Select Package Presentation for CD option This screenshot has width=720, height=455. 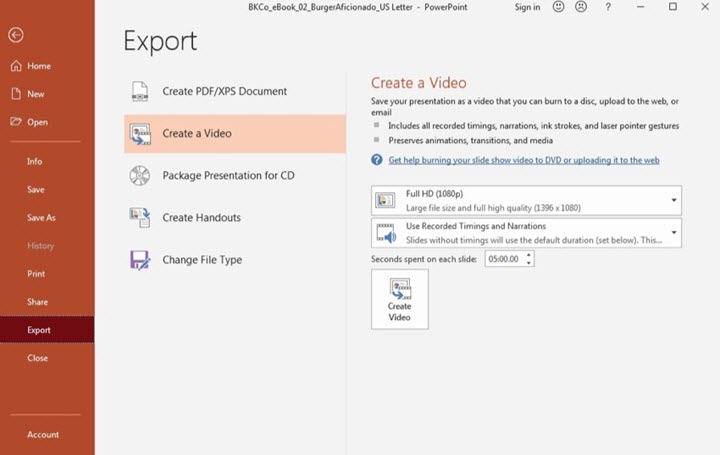pos(235,175)
